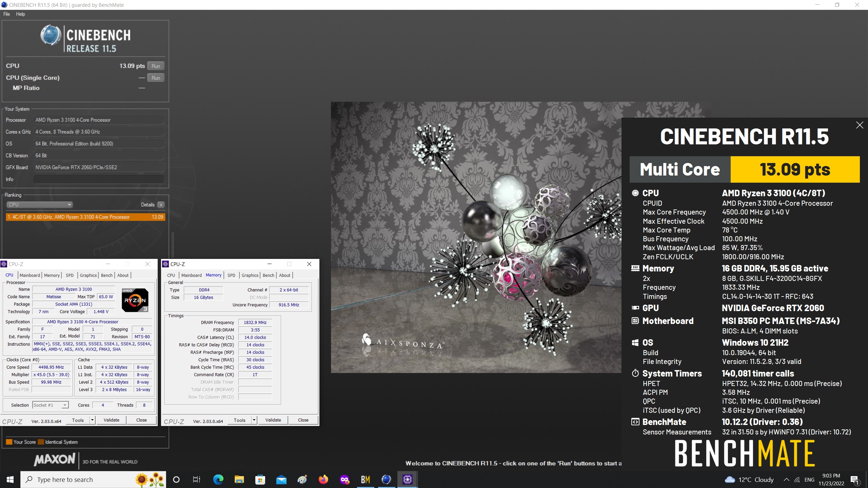The image size is (868, 488).
Task: Open Mail app from taskbar
Action: (281, 480)
